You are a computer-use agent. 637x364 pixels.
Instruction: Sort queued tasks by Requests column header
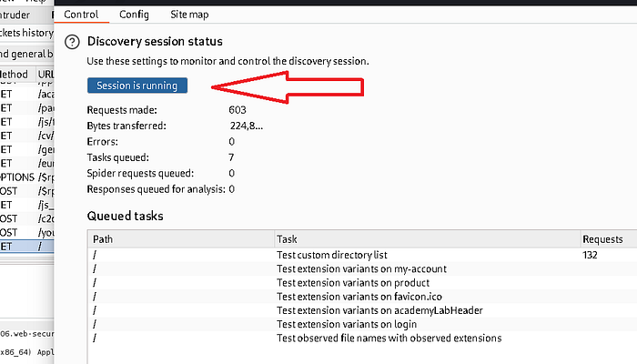pyautogui.click(x=609, y=238)
